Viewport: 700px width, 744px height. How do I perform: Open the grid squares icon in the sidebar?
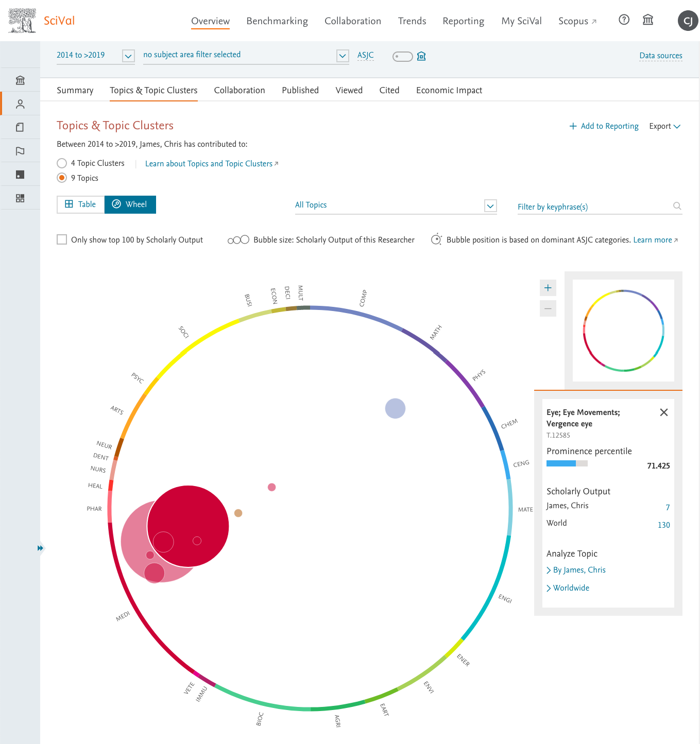(20, 198)
